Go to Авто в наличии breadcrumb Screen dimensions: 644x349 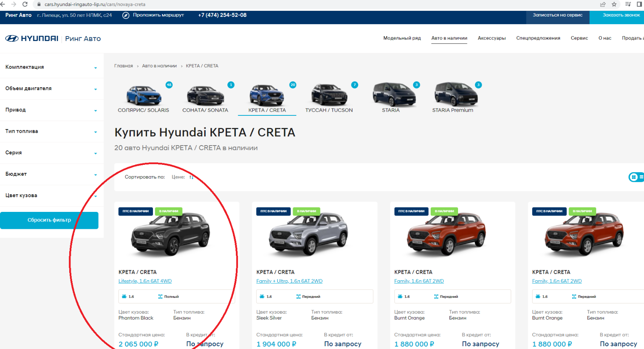coord(159,66)
